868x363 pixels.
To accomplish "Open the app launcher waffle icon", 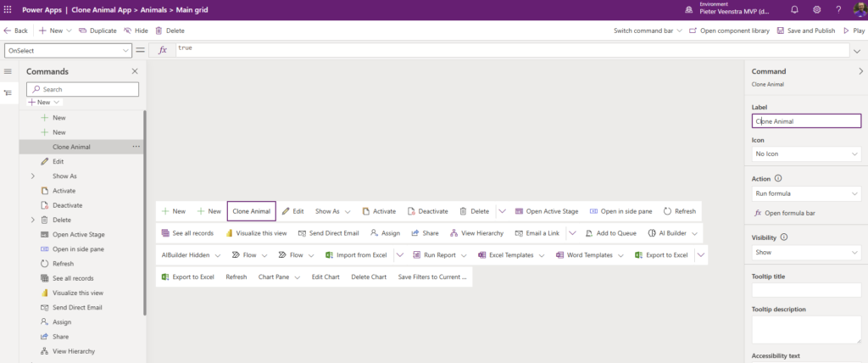I will [x=8, y=9].
